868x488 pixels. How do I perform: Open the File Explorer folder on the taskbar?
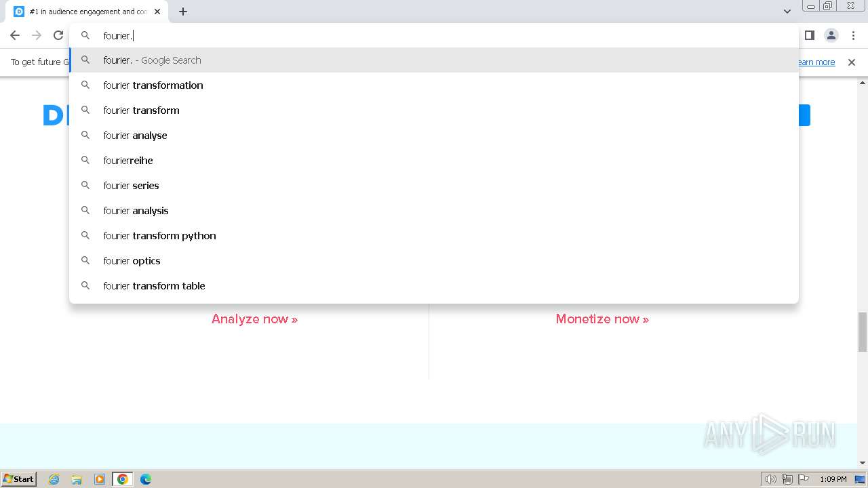click(77, 479)
